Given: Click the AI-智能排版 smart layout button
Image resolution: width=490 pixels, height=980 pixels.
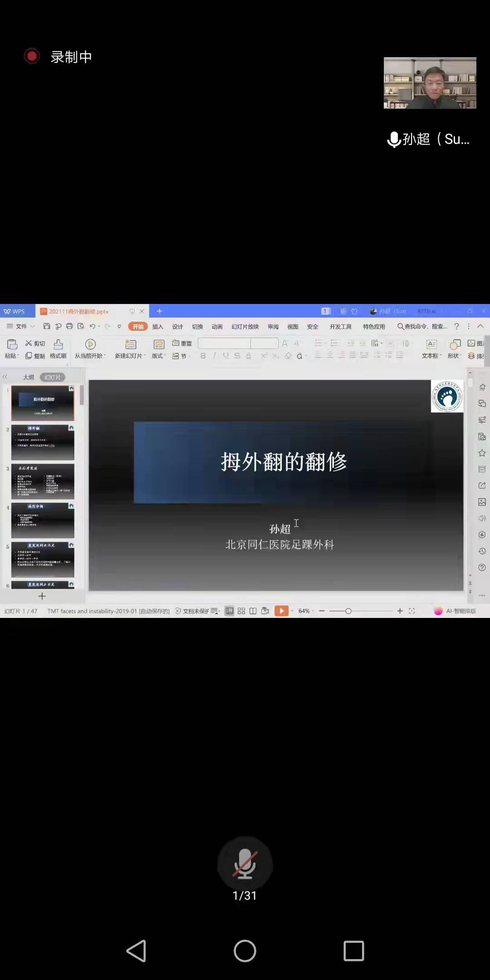Looking at the screenshot, I should click(456, 611).
